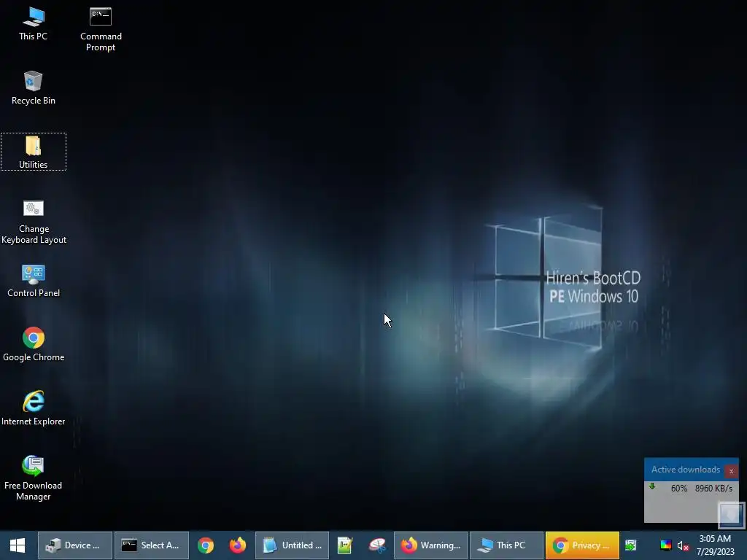
Task: Click the pinned Chrome icon in taskbar
Action: [206, 545]
